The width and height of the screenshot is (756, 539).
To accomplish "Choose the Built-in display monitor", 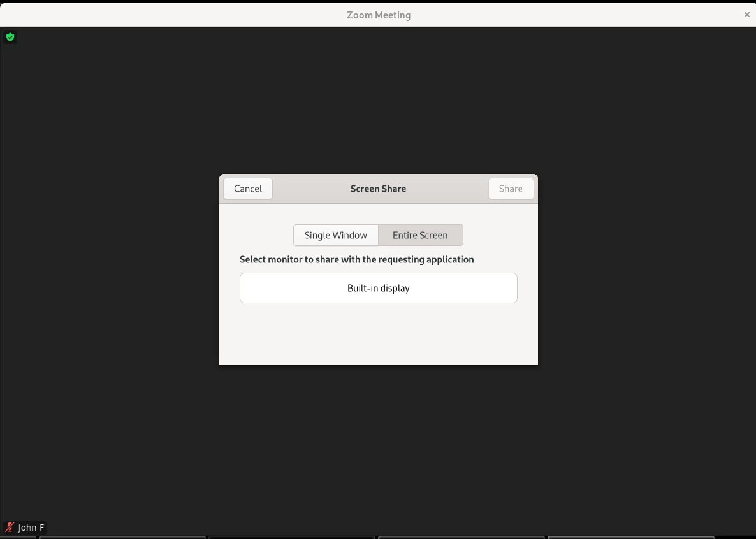I will point(379,288).
